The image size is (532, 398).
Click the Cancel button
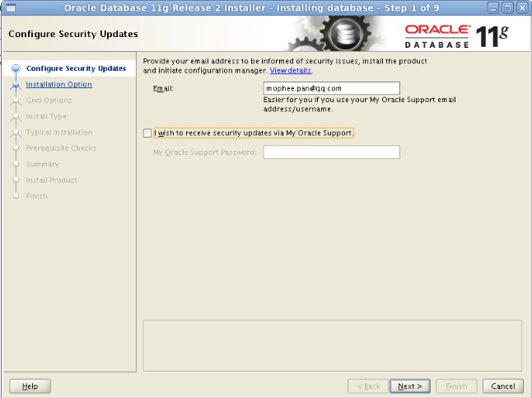pos(503,386)
